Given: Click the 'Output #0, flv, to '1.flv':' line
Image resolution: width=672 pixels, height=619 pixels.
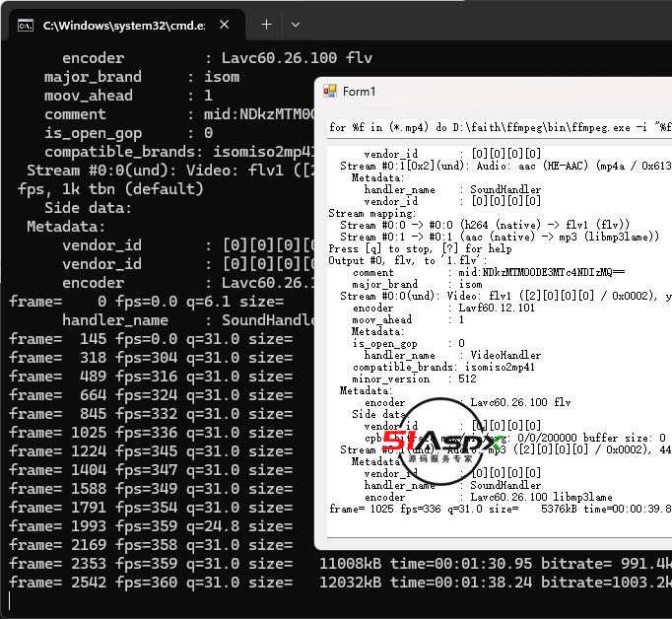Looking at the screenshot, I should click(408, 260).
